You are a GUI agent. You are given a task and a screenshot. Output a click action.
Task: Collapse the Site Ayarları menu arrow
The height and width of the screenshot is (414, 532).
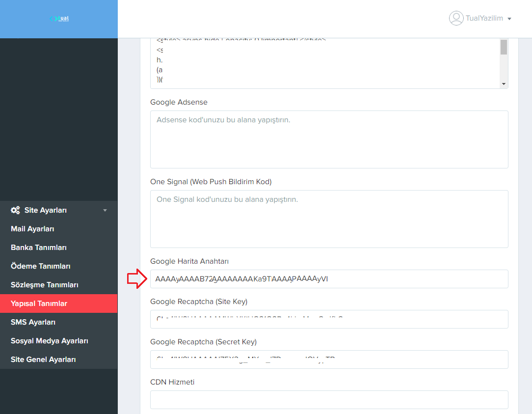[105, 210]
